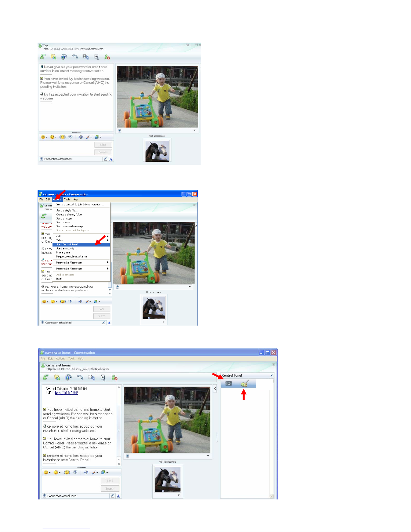Click voice clip icon in middle window
This screenshot has width=411, height=532.
70,301
